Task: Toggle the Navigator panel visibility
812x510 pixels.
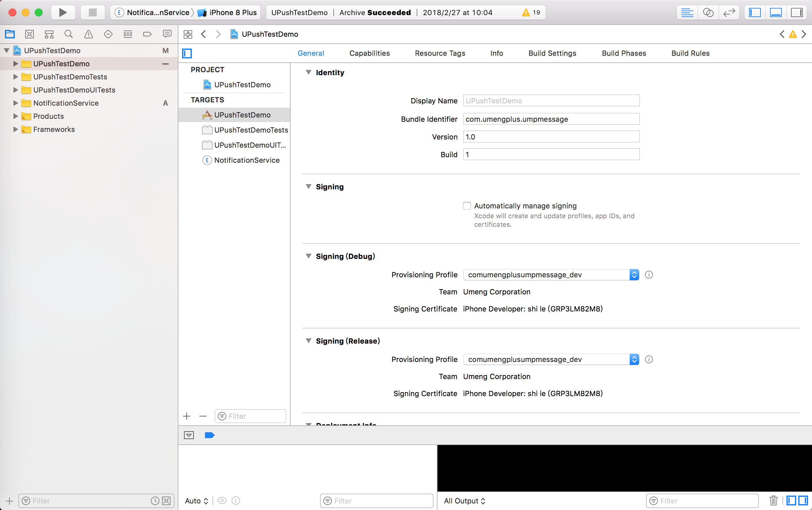Action: tap(755, 12)
